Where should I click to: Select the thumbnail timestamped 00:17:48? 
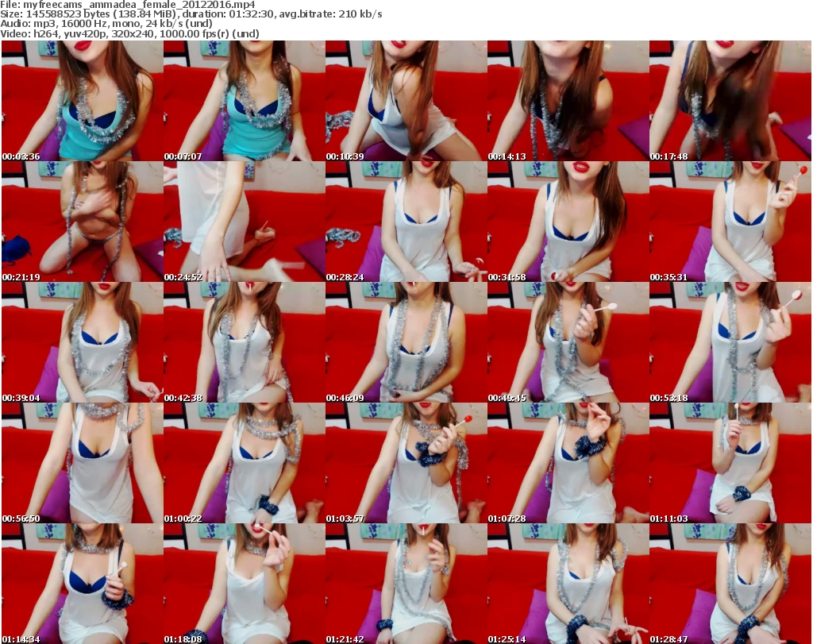click(x=730, y=101)
